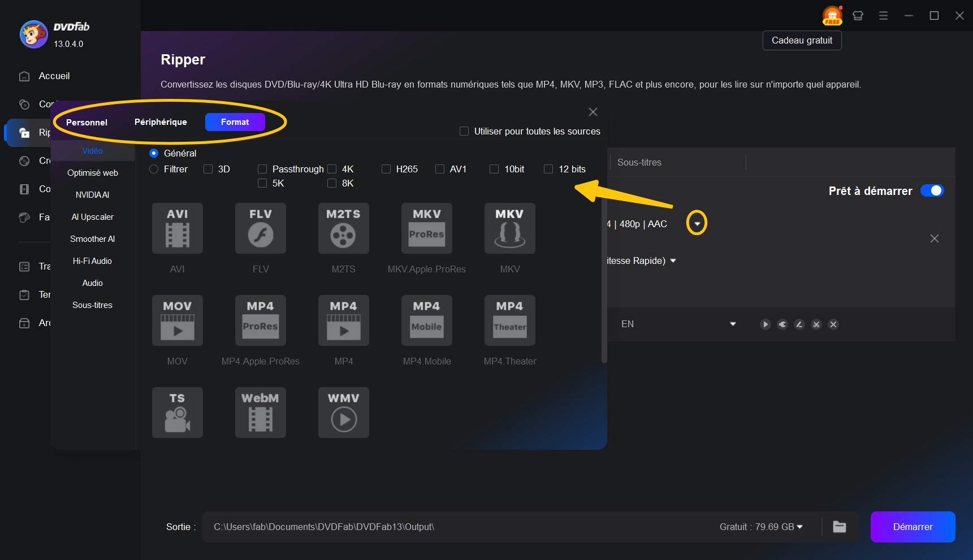Switch to the Périphérique tab
This screenshot has height=560, width=973.
(161, 122)
